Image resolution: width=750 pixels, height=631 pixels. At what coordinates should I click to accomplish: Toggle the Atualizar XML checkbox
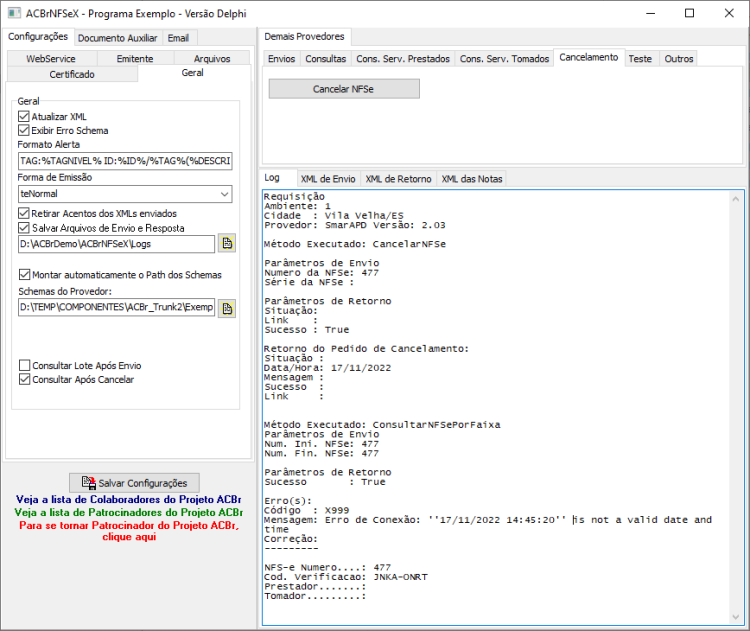pyautogui.click(x=24, y=116)
